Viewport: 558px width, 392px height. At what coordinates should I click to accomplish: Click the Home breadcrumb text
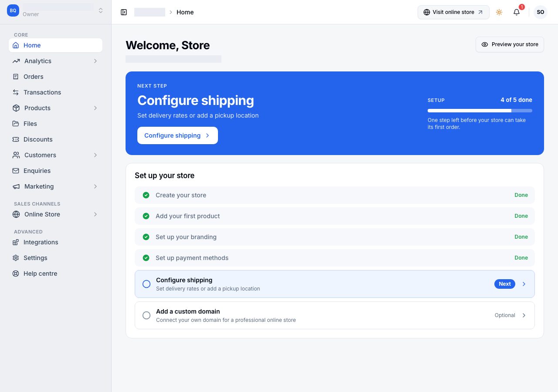point(185,12)
